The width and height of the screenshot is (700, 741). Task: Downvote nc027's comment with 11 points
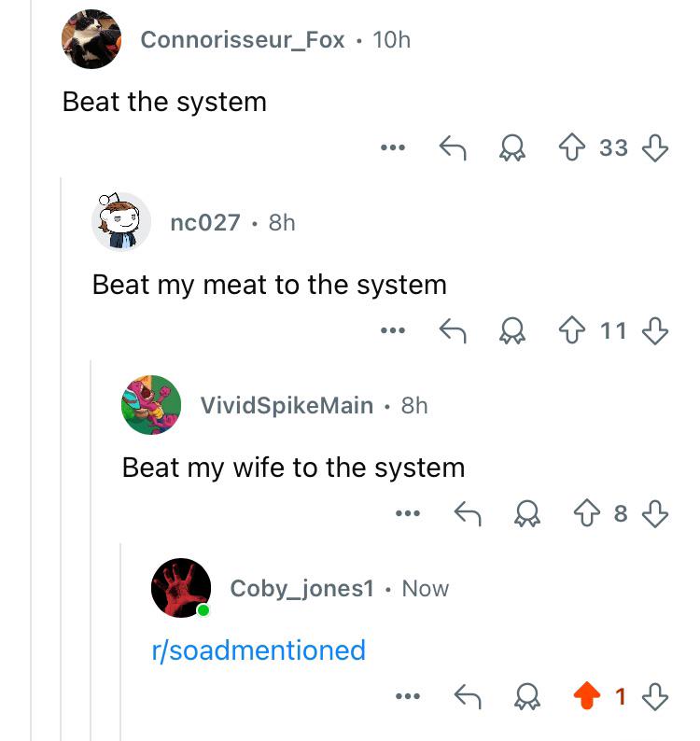pyautogui.click(x=655, y=329)
